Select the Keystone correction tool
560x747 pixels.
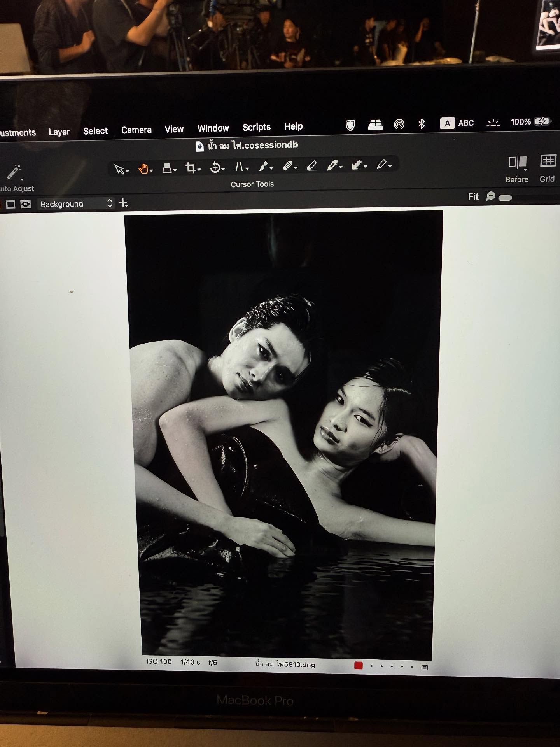click(x=239, y=167)
